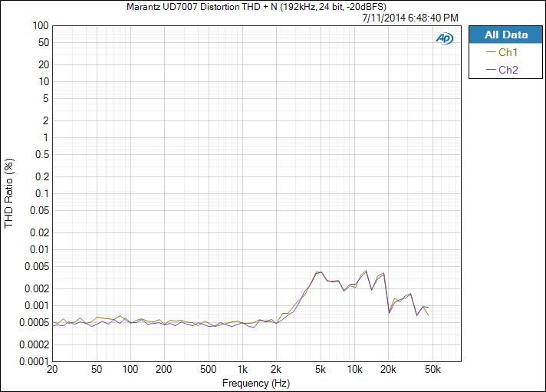Click the distortion peak near 5k
Screen dimensions: 546x392
(319, 272)
